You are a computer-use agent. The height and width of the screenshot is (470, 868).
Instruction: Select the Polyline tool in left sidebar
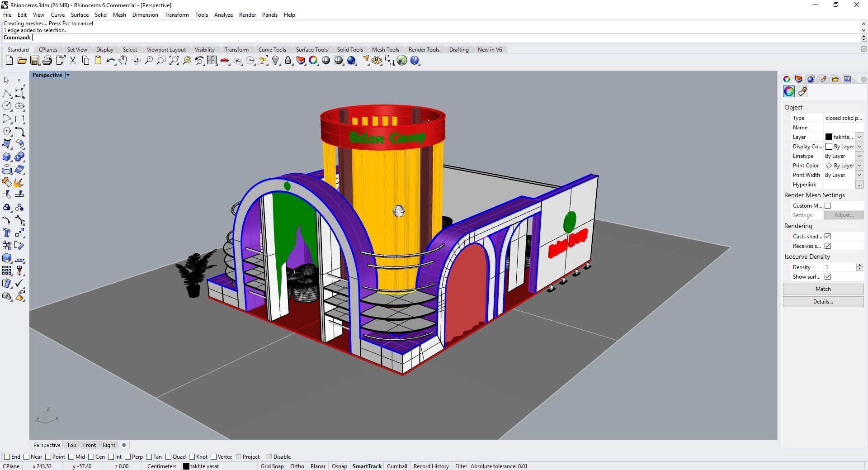7,94
